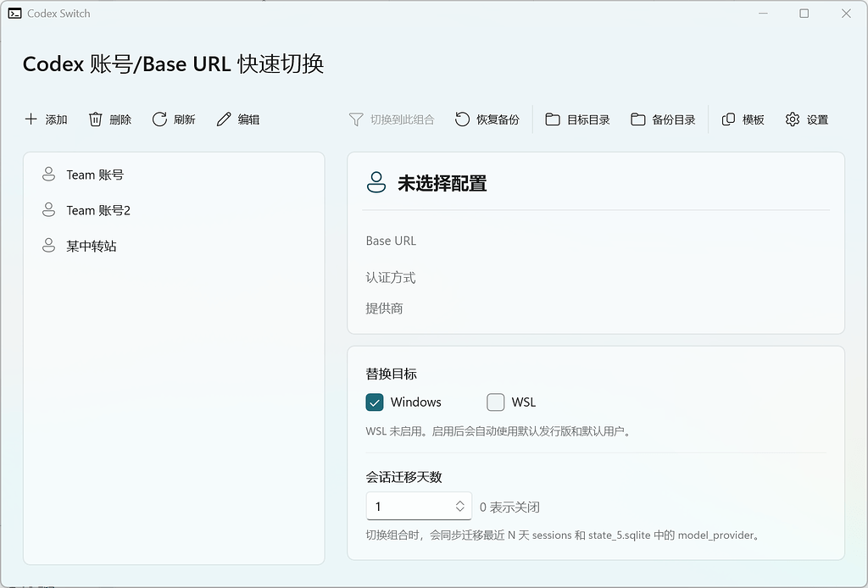
Task: Click the person icon beside Team 账号2
Action: tap(48, 209)
